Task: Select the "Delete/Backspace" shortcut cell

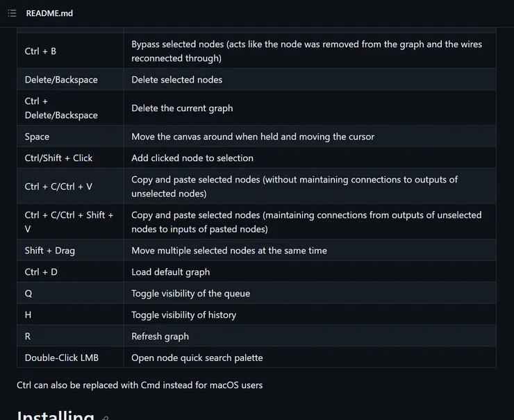Action: pyautogui.click(x=61, y=80)
